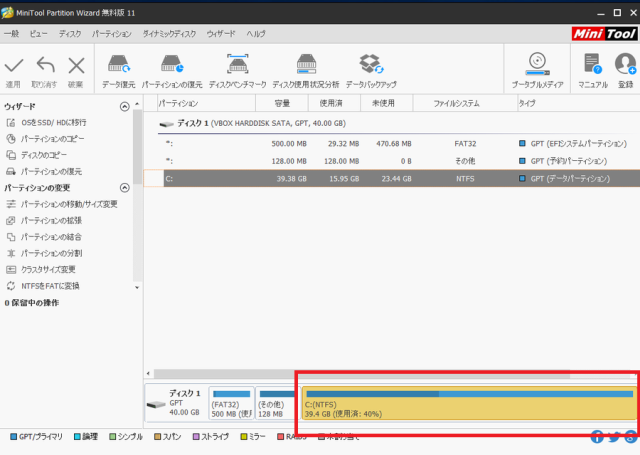The width and height of the screenshot is (640, 455).
Task: Click the (FAT32) 500 MB block in disk map
Action: tap(231, 403)
